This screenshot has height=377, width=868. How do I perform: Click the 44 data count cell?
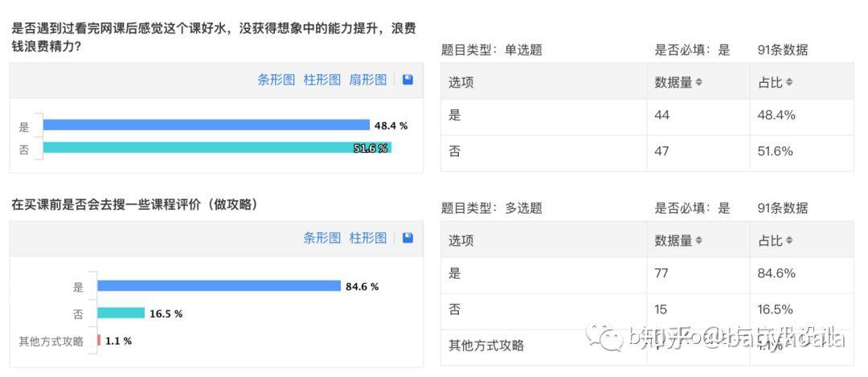662,115
